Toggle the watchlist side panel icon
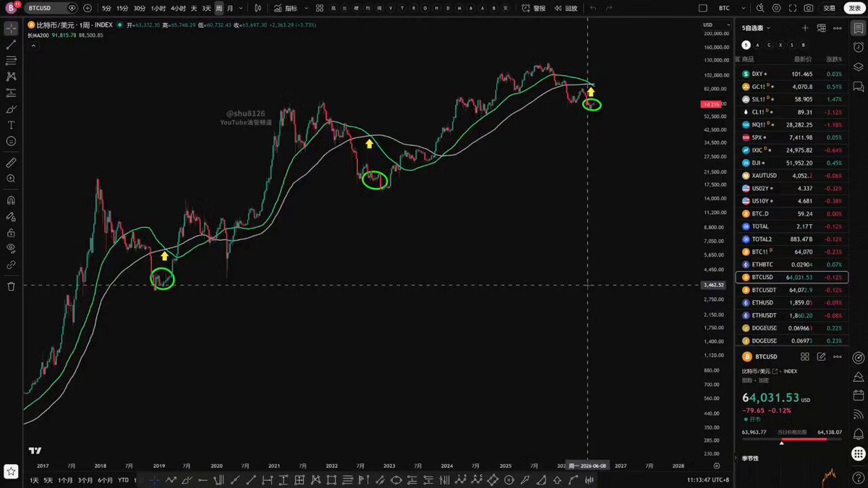The width and height of the screenshot is (868, 488). (x=858, y=27)
